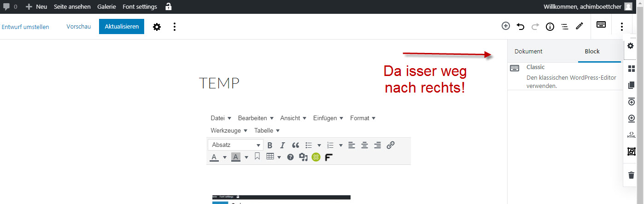The image size is (644, 204).
Task: Click the insert link chain icon
Action: click(390, 145)
